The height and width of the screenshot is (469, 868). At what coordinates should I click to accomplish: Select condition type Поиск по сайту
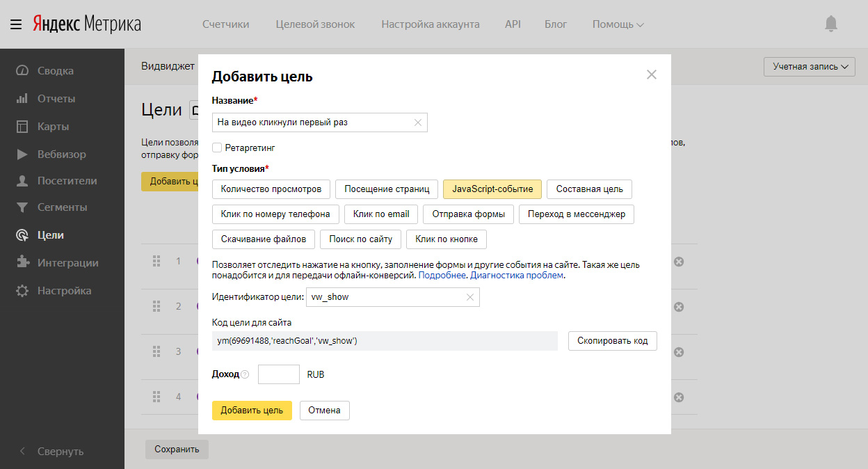click(x=361, y=239)
